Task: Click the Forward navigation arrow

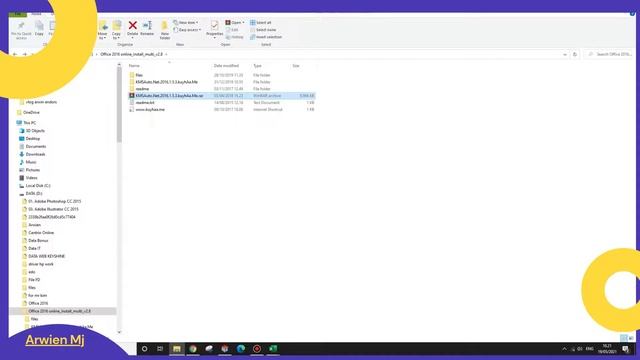Action: tap(24, 54)
